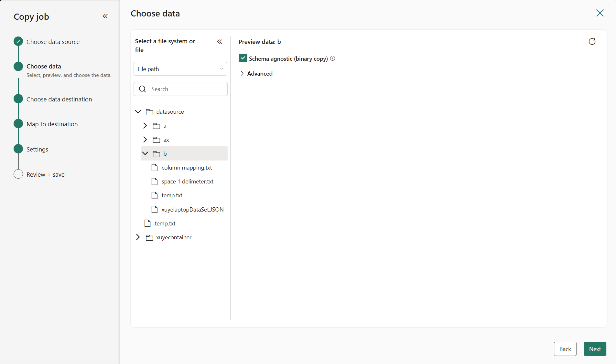Click the search magnifier icon
The image size is (616, 364).
click(x=142, y=89)
